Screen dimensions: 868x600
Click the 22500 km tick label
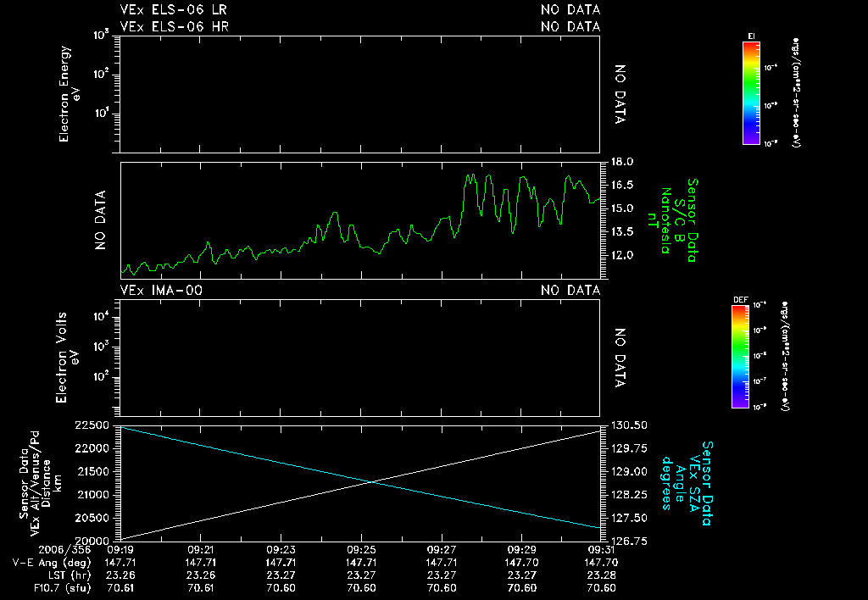pyautogui.click(x=92, y=425)
